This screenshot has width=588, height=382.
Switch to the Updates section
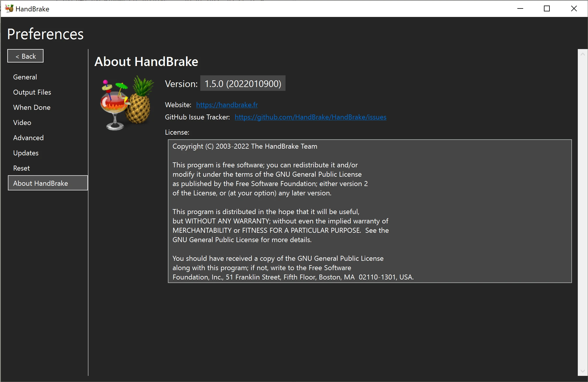click(x=26, y=153)
